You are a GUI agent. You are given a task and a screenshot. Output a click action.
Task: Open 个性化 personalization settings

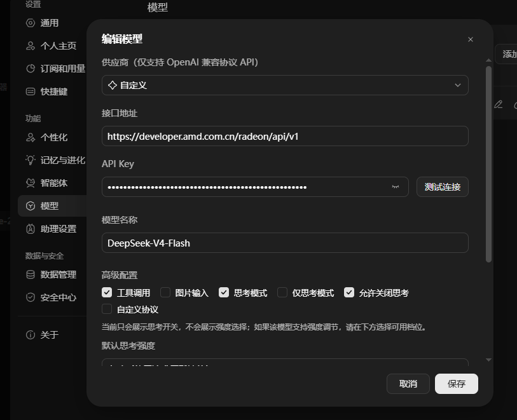(x=53, y=137)
